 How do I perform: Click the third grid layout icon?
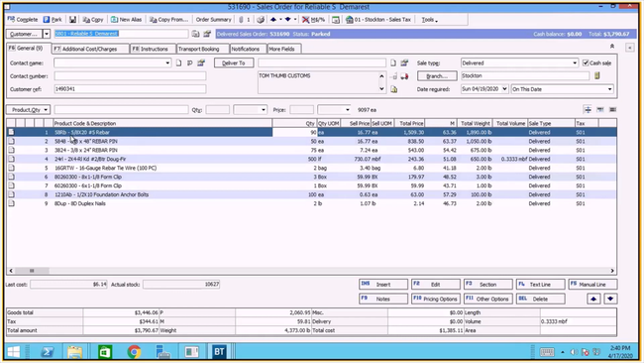coord(612,109)
